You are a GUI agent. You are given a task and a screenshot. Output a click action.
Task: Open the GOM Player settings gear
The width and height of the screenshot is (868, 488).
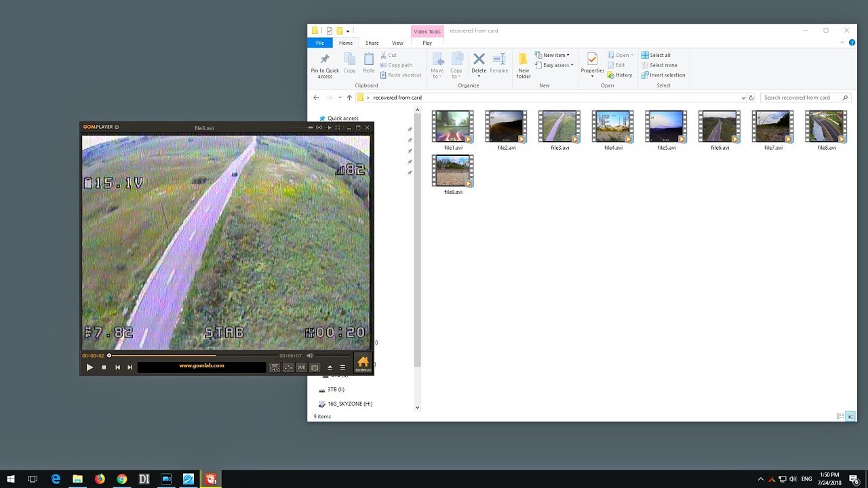pyautogui.click(x=117, y=127)
